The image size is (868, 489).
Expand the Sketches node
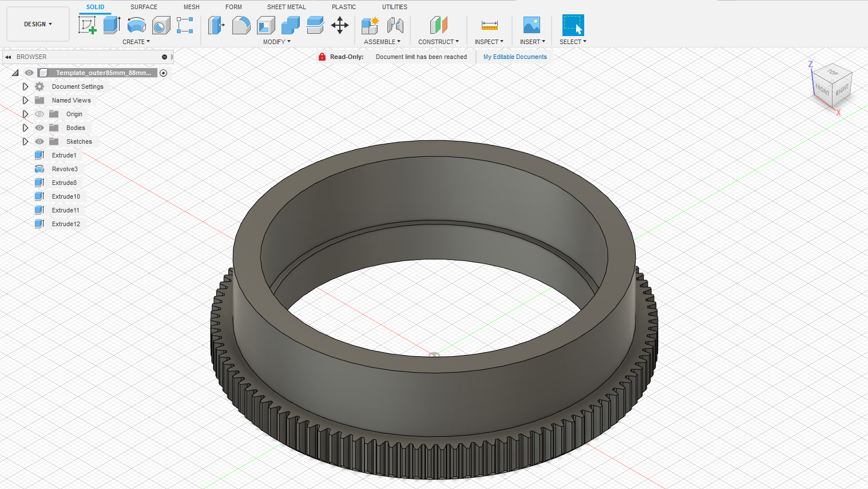click(x=25, y=141)
